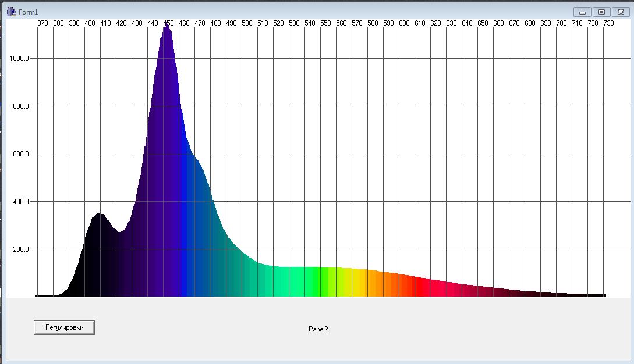This screenshot has height=364, width=634.
Task: Pick the 620 wavelength tick label
Action: coord(436,23)
